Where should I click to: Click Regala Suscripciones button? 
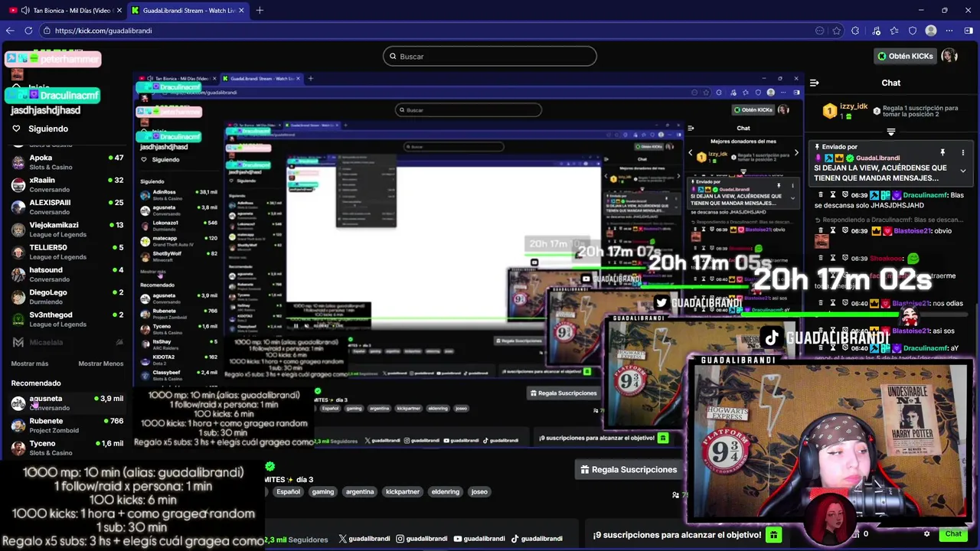[629, 469]
